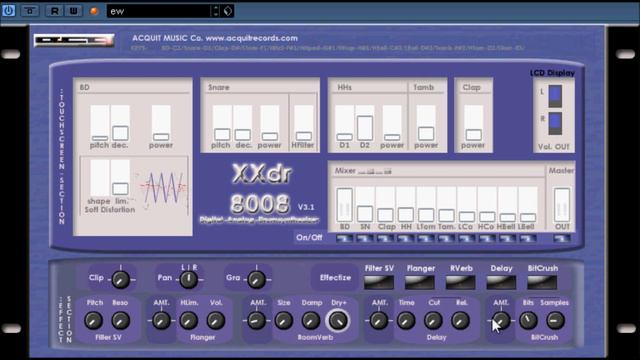The image size is (640, 360).
Task: Toggle the On/Off switch under Master OUT
Action: coord(562,238)
